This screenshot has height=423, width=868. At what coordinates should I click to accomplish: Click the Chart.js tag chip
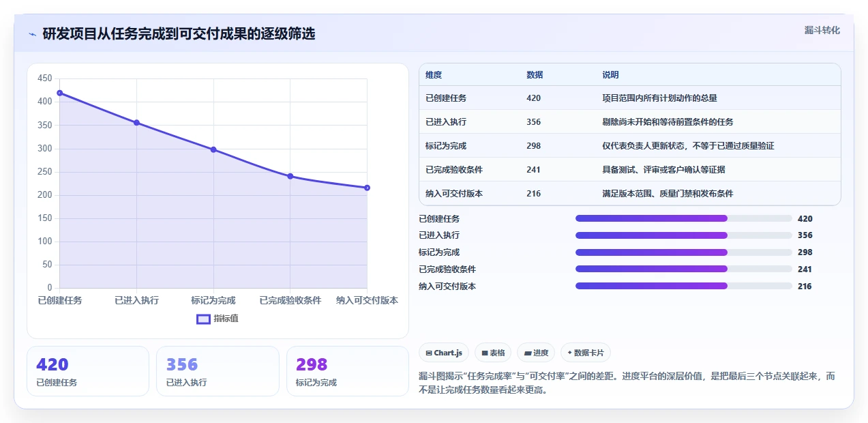(x=444, y=353)
